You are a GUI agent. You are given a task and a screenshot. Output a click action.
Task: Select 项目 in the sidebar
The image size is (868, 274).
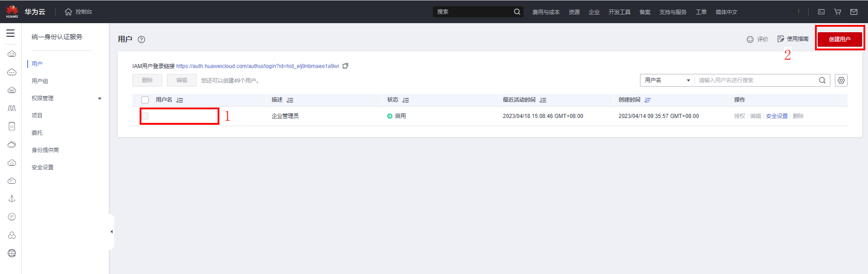click(x=37, y=116)
